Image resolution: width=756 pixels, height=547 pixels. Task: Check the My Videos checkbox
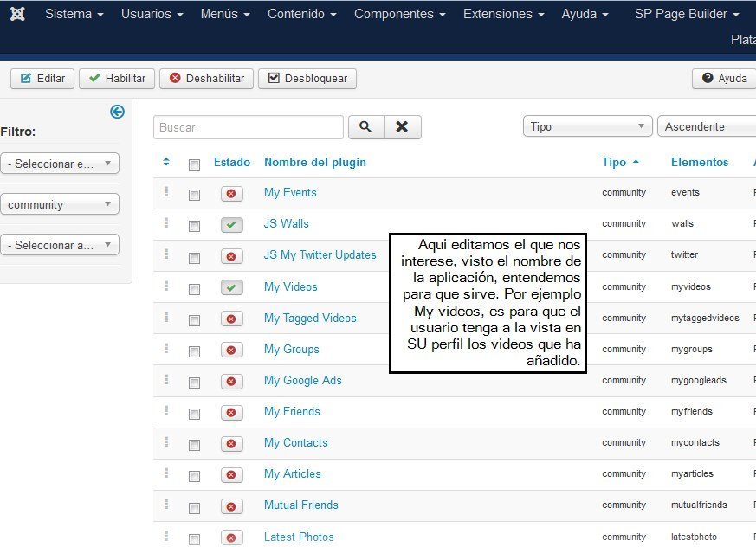194,290
